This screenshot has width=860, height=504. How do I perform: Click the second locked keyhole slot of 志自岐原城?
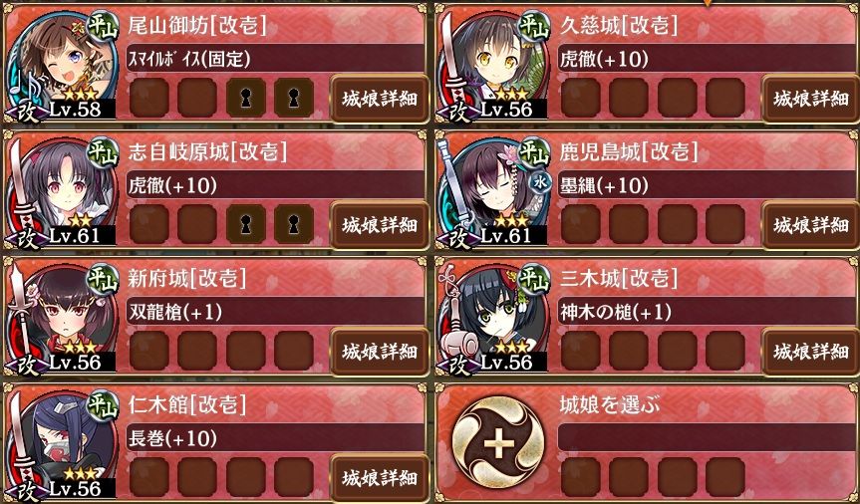pos(294,224)
